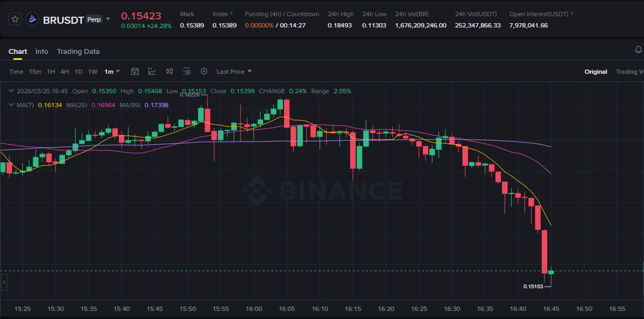This screenshot has width=644, height=319.
Task: Switch to the Trading View chart
Action: (629, 72)
